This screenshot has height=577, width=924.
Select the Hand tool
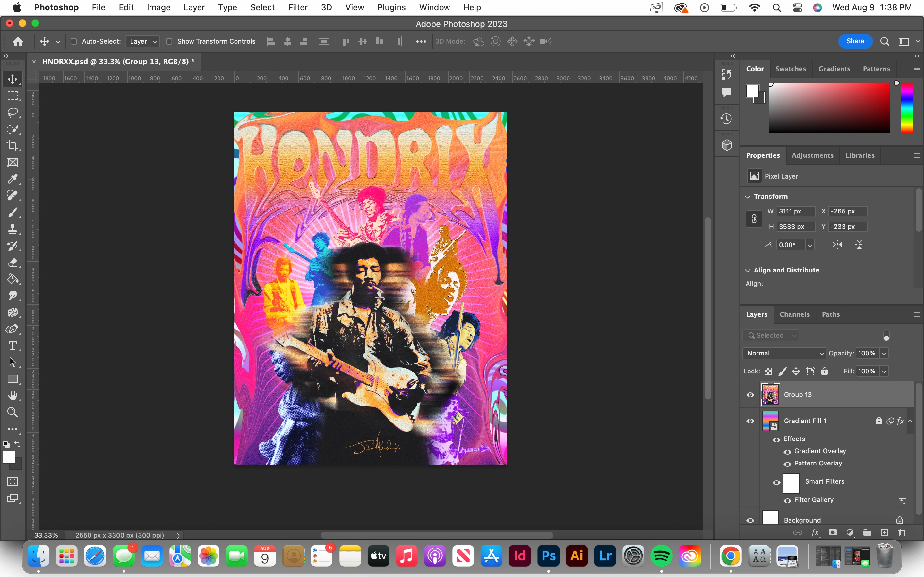13,396
